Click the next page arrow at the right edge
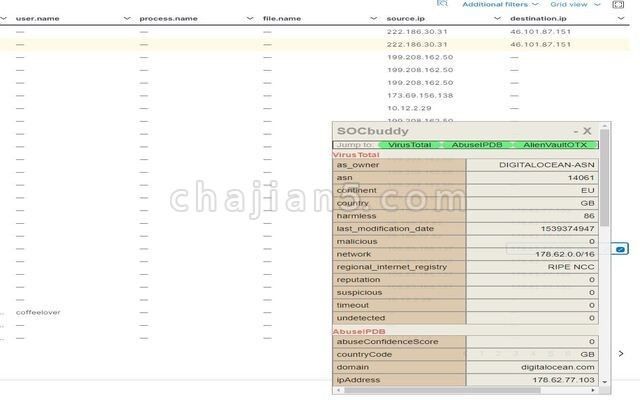640x400 pixels. click(620, 353)
